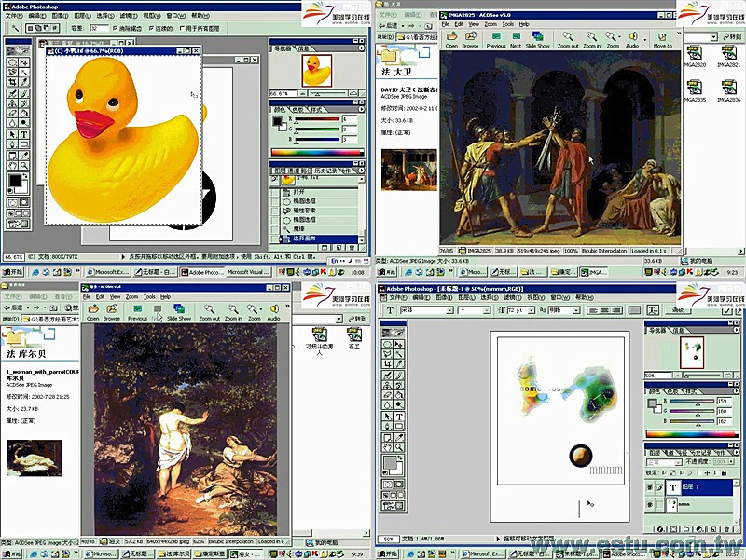Select Type tool in duck Photoshop window
The width and height of the screenshot is (746, 560).
coord(24,134)
